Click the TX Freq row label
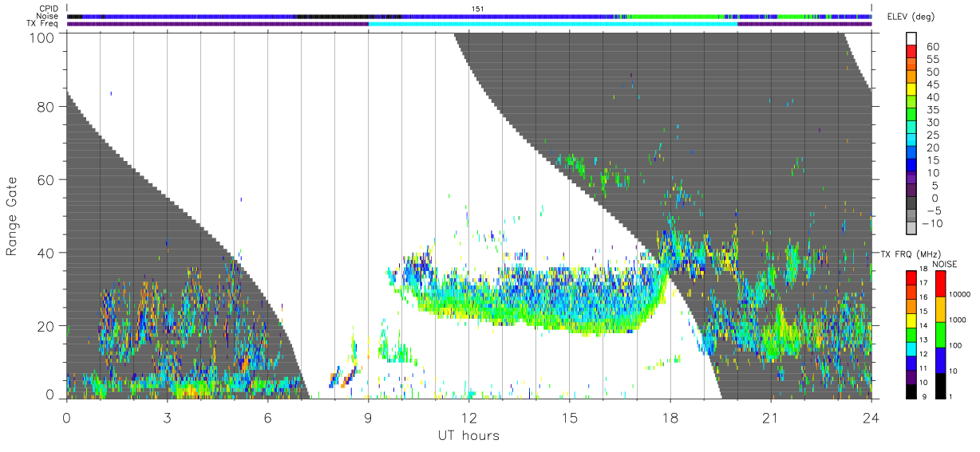 pos(43,24)
